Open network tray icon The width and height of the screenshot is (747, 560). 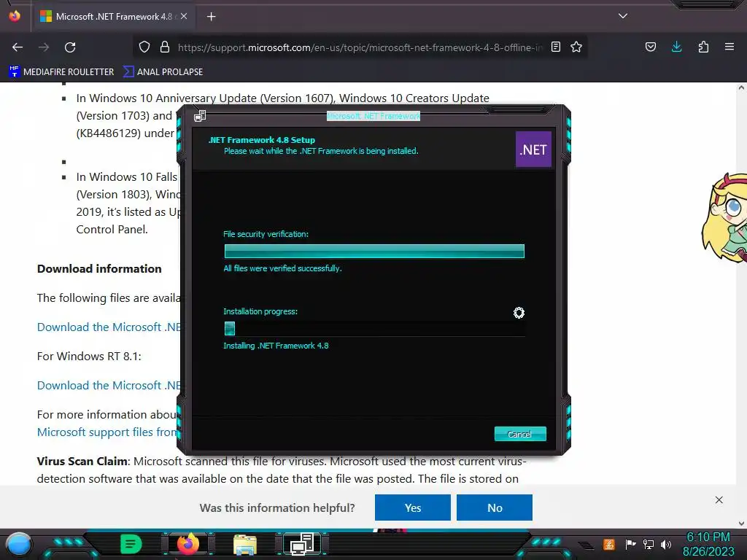pos(649,544)
